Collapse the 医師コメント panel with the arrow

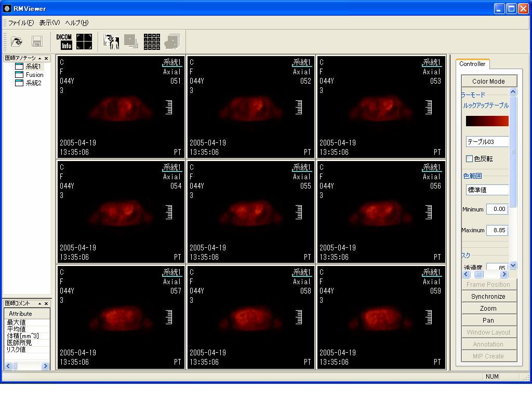point(39,303)
